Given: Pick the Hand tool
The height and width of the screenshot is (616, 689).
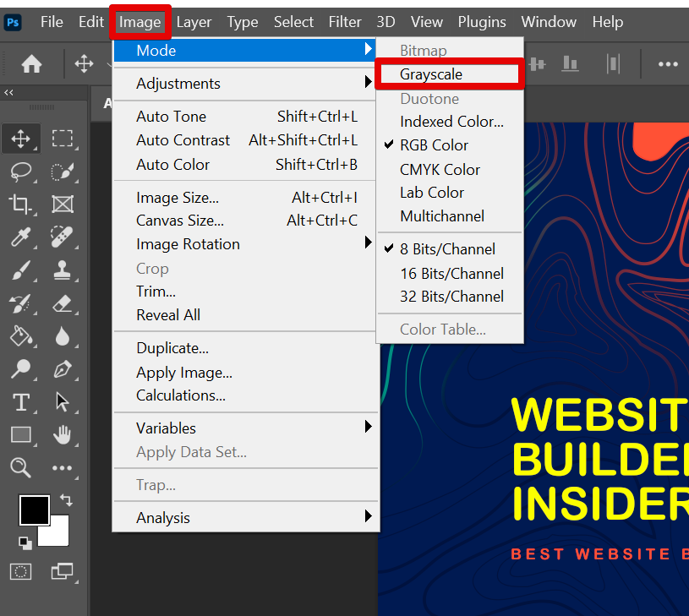Looking at the screenshot, I should [62, 434].
